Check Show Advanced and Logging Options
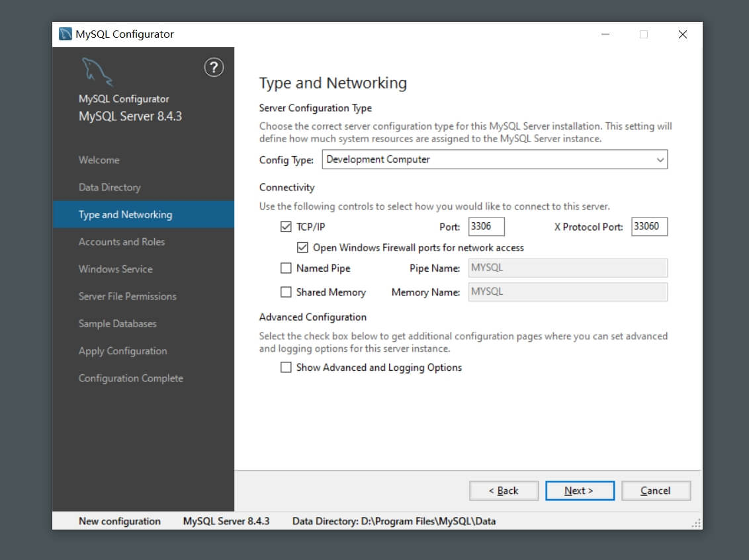Image resolution: width=749 pixels, height=560 pixels. (x=286, y=367)
